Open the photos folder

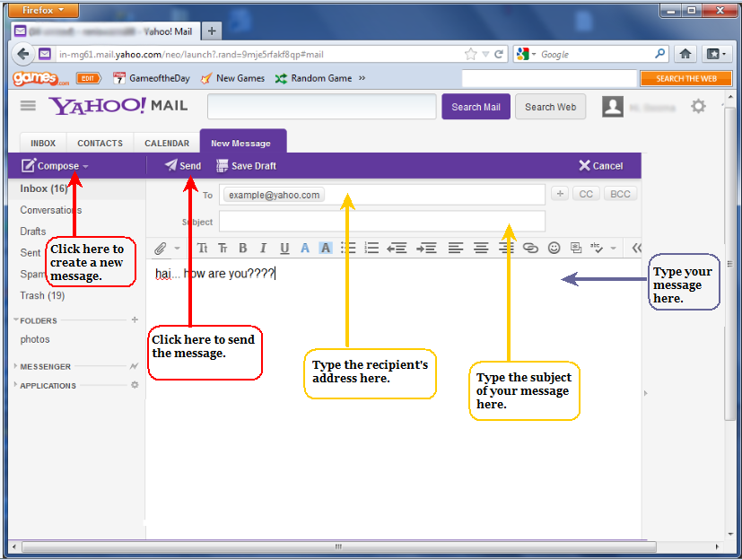tap(35, 339)
